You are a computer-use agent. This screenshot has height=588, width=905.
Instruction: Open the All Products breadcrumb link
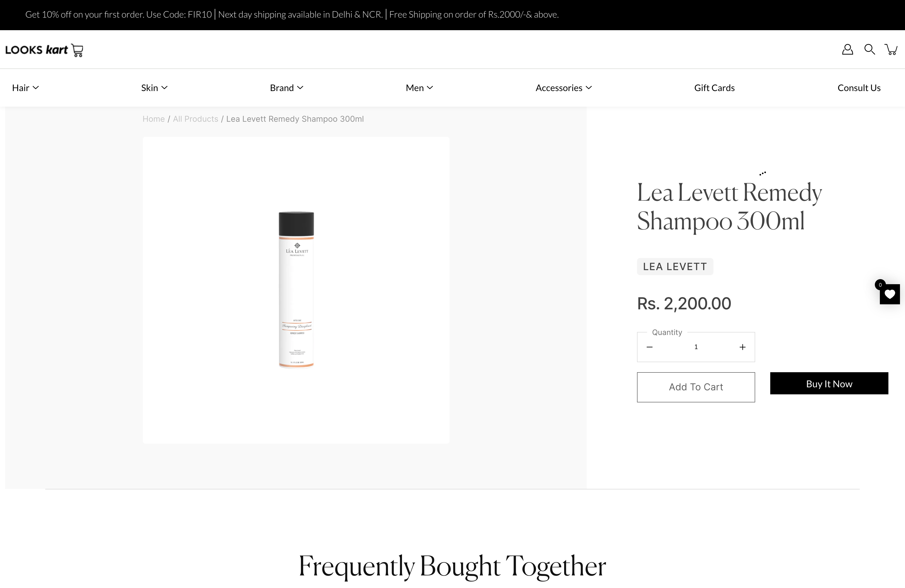pos(195,119)
